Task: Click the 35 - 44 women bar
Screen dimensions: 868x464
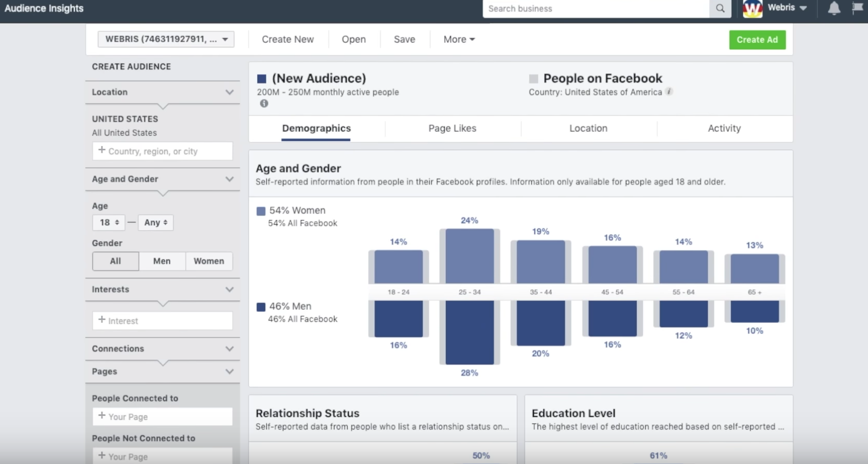Action: pos(541,262)
